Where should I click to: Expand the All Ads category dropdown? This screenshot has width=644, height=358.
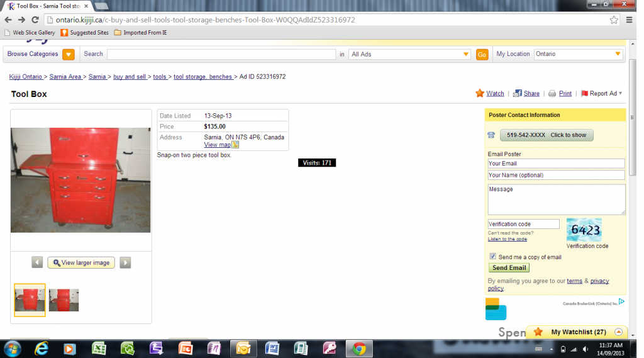pyautogui.click(x=465, y=55)
